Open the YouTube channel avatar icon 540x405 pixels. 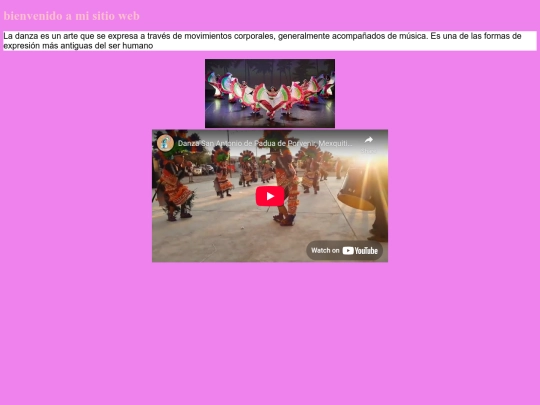(x=165, y=143)
